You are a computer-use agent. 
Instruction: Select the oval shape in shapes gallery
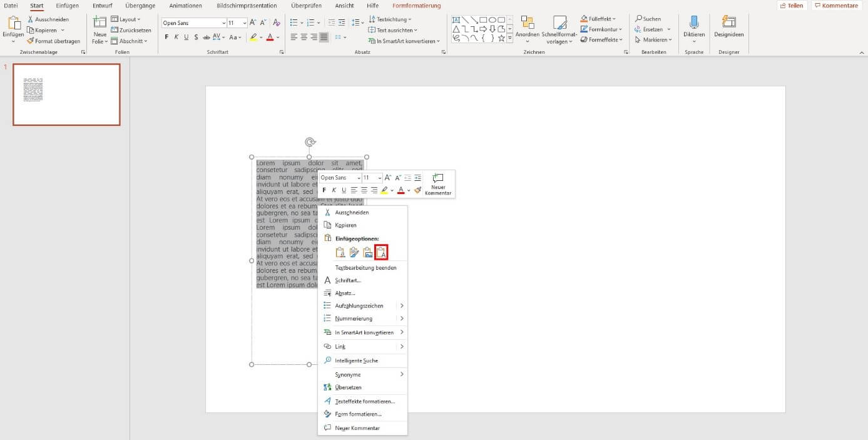click(493, 19)
